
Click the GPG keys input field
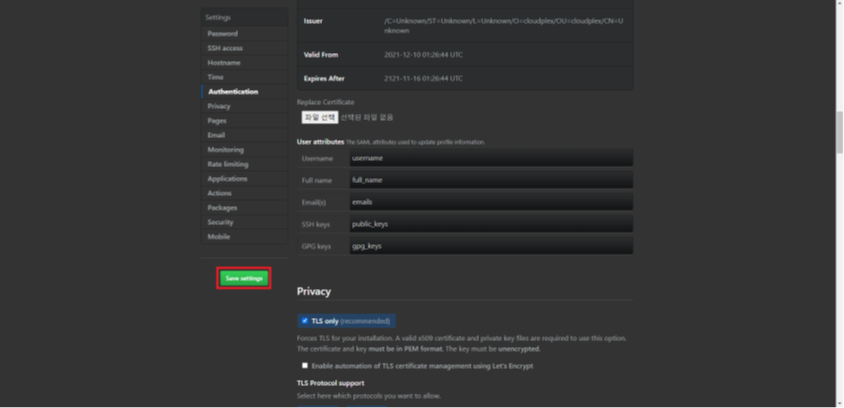(x=490, y=246)
